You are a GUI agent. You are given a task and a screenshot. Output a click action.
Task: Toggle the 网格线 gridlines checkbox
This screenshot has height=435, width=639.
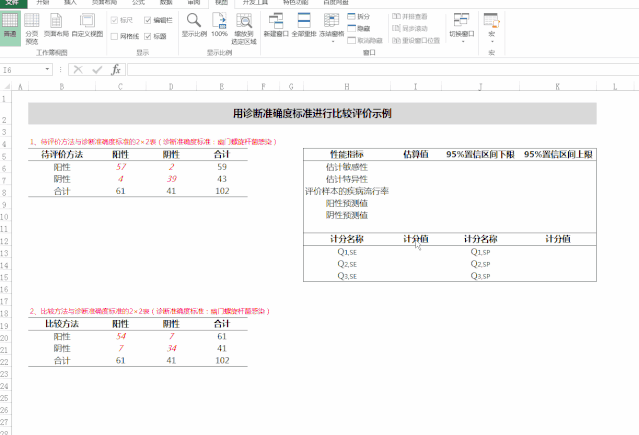point(115,35)
